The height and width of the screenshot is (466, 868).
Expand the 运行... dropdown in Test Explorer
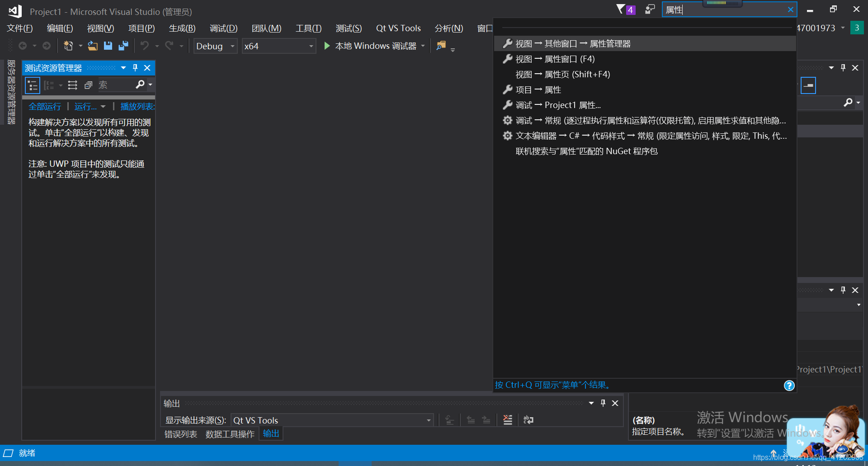point(104,107)
